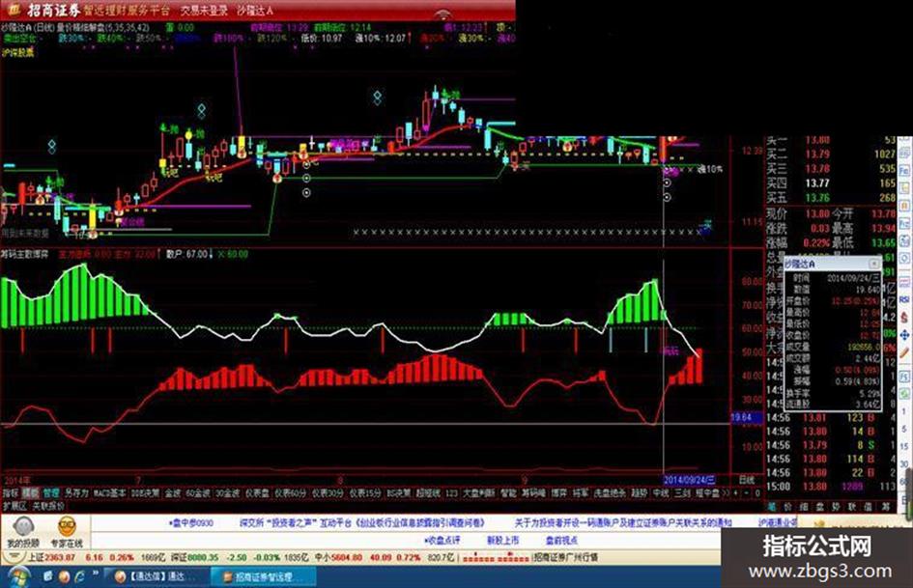Select the pencil drawing tool in sidebar
This screenshot has height=588, width=913.
click(x=904, y=352)
